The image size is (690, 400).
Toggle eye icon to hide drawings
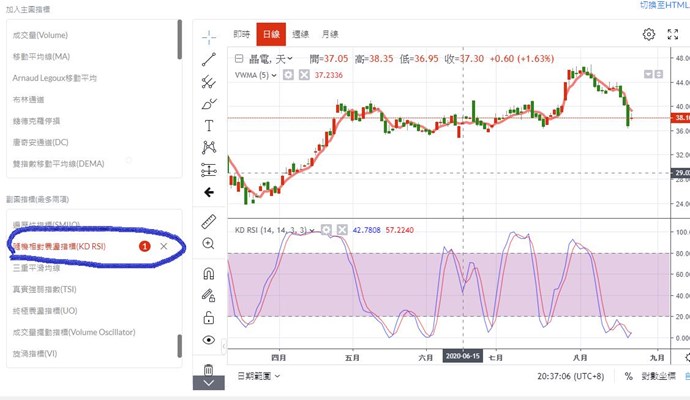209,341
